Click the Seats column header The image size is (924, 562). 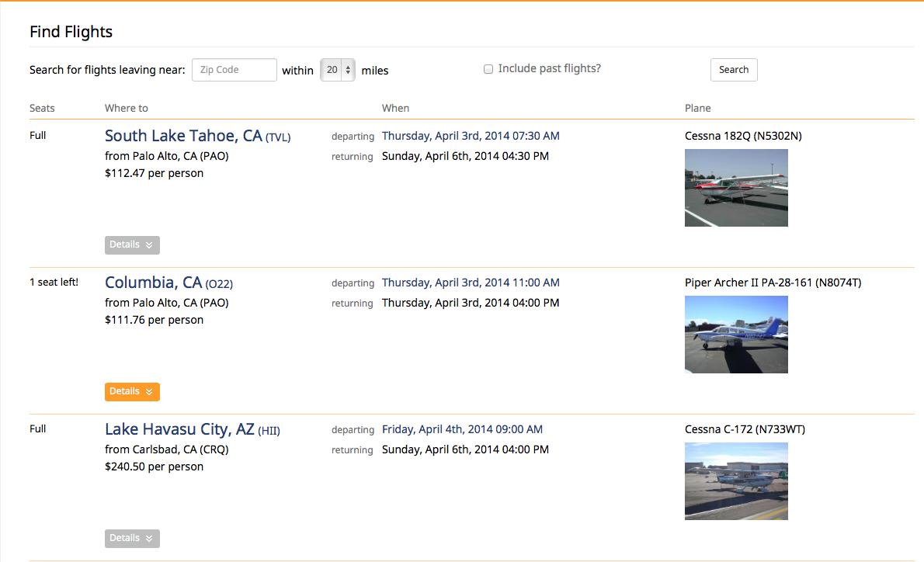(42, 109)
